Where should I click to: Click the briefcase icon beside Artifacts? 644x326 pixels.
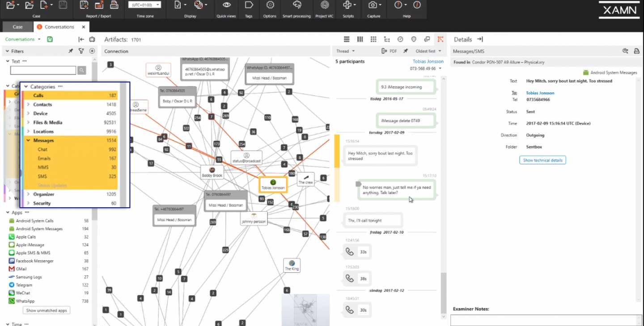(x=92, y=39)
